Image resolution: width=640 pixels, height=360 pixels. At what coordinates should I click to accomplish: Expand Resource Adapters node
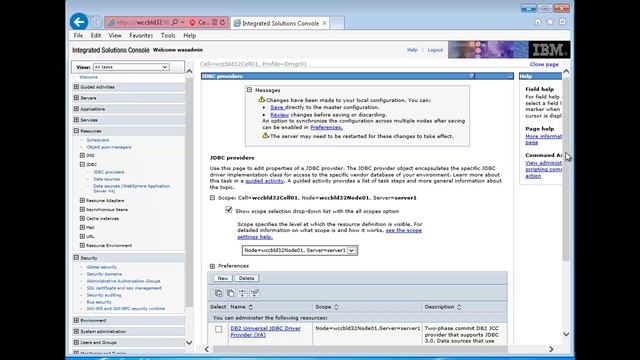tap(82, 200)
